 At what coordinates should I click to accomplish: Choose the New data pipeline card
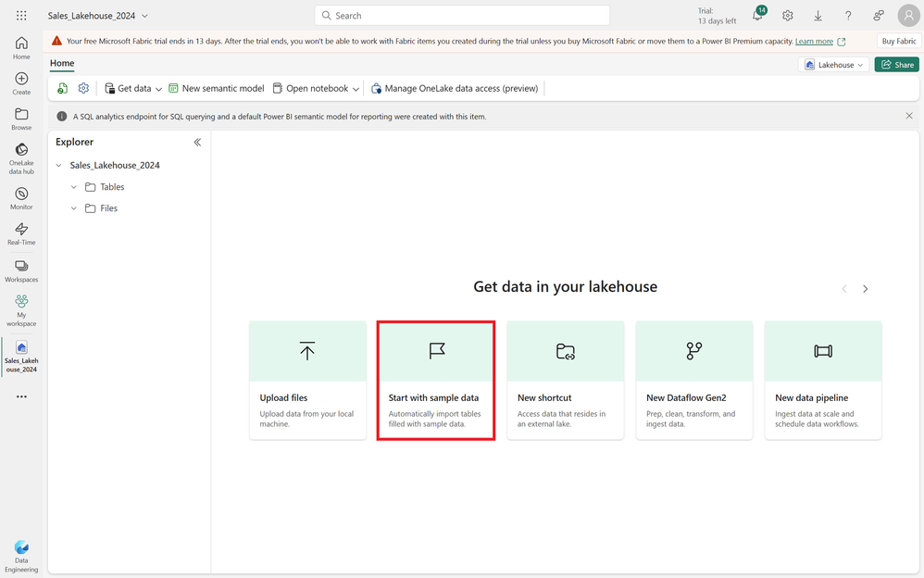click(823, 381)
